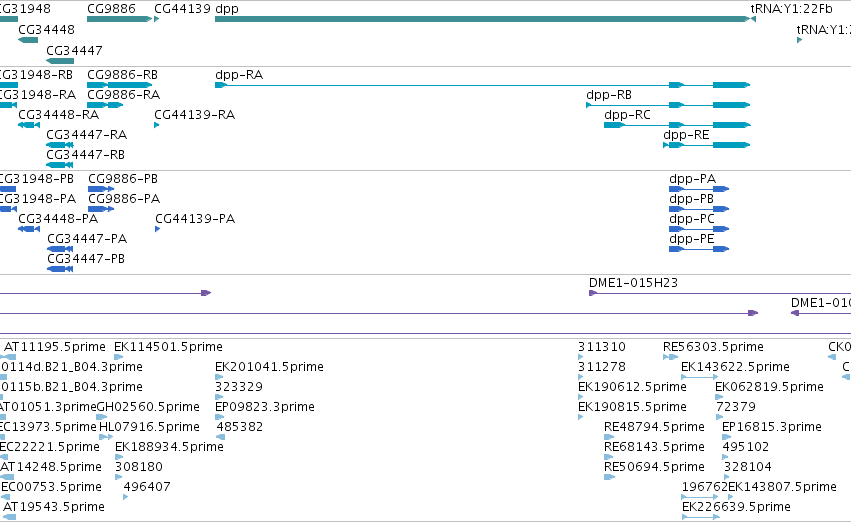Select the CG9886-RA transcript
The height and width of the screenshot is (522, 851).
tap(105, 105)
